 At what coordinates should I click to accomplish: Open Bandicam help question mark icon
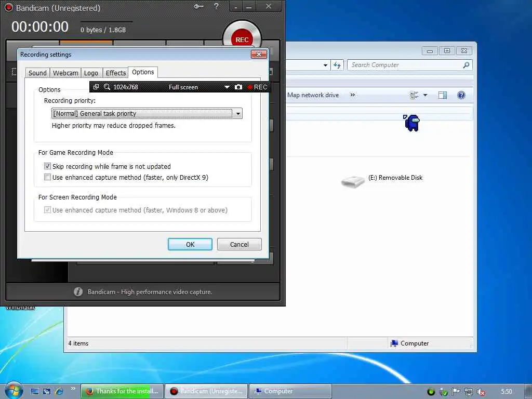pos(216,6)
